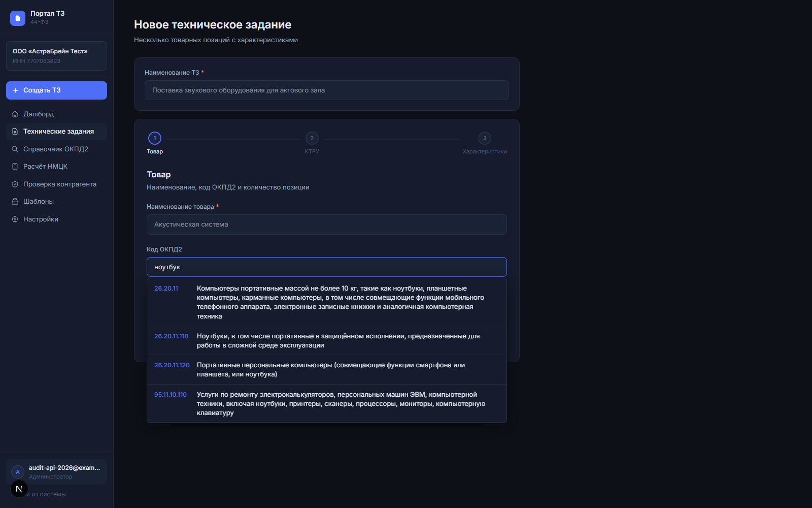The image size is (812, 508).
Task: Click the Справочник ОКПД2 search icon
Action: point(15,149)
